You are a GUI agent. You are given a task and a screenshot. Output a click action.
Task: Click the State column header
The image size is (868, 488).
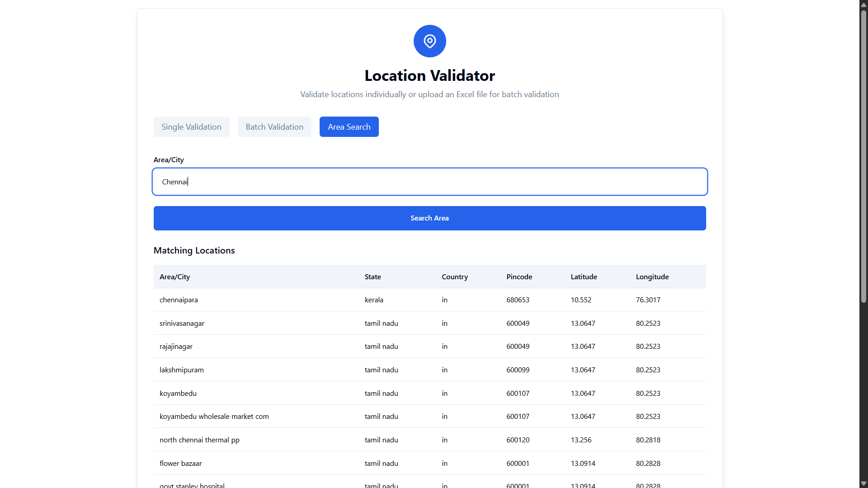(x=373, y=277)
